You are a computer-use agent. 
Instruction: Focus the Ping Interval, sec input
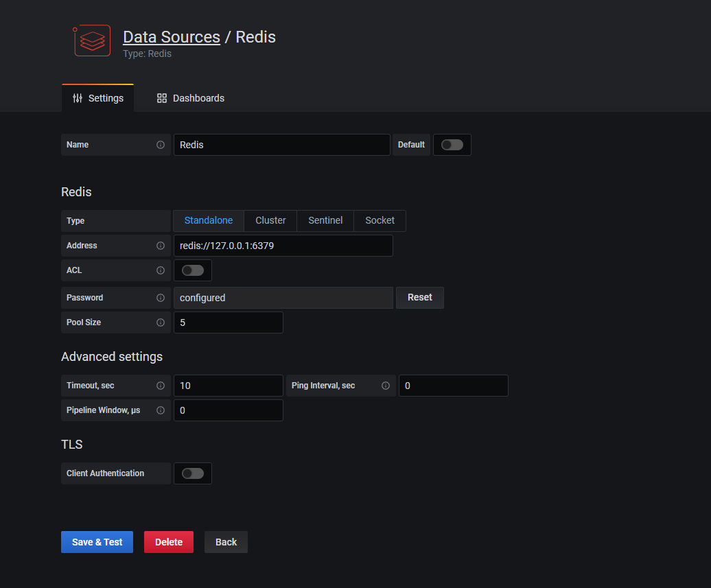pyautogui.click(x=454, y=386)
